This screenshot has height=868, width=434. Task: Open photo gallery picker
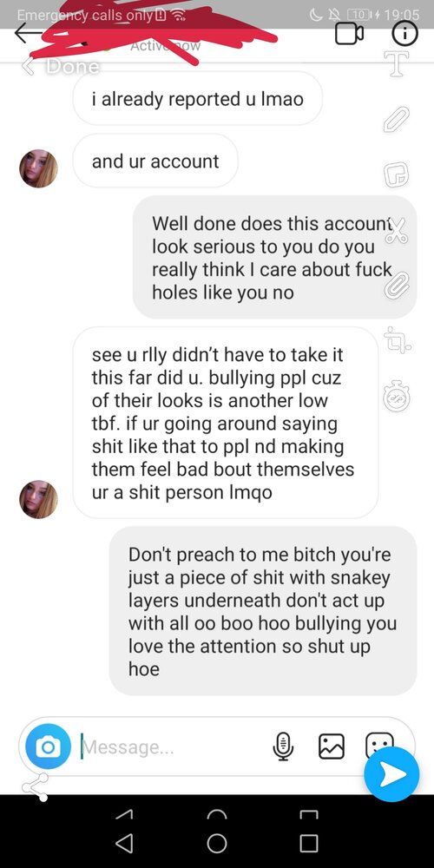[x=331, y=746]
